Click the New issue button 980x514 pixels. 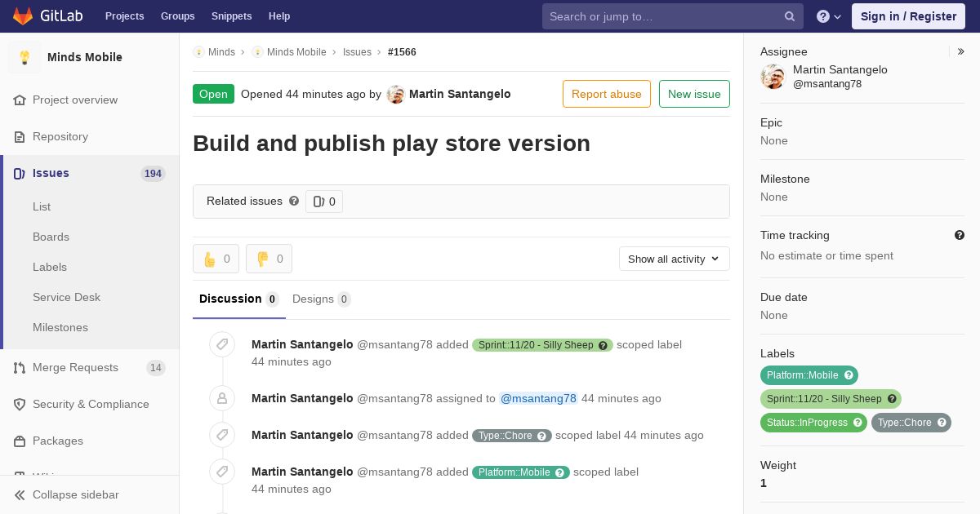[694, 94]
